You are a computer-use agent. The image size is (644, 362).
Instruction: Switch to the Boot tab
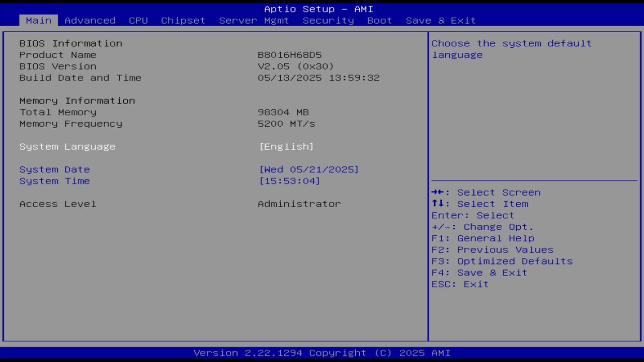pos(379,20)
